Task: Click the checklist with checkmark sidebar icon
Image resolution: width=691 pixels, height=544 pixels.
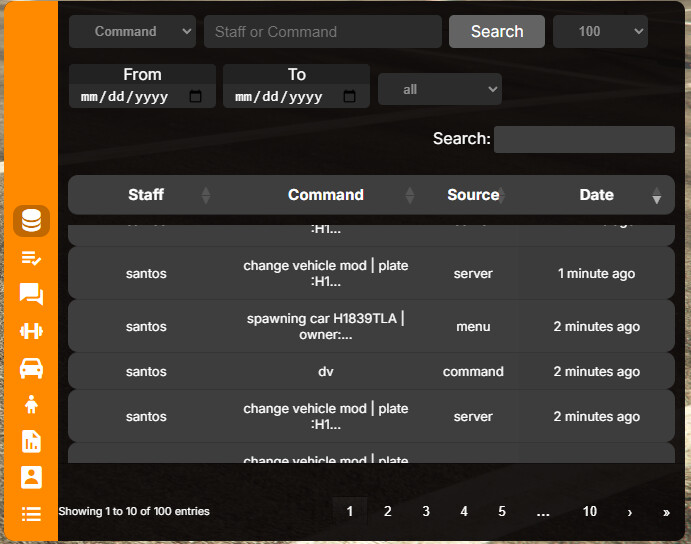Action: pos(31,258)
